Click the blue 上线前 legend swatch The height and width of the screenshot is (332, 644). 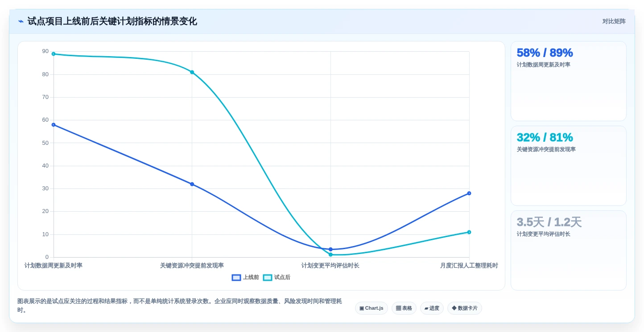click(x=236, y=278)
